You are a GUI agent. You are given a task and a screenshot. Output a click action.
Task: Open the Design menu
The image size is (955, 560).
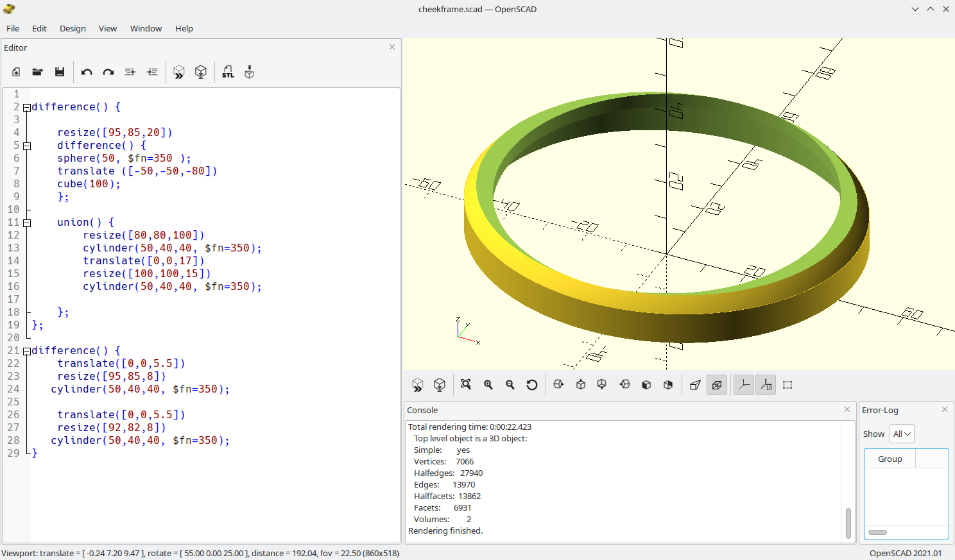73,28
